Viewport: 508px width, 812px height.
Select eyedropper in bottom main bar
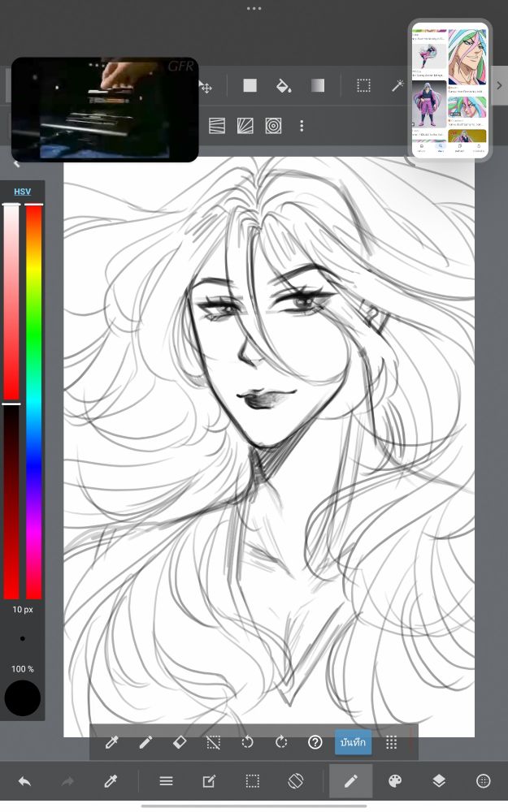[x=111, y=781]
